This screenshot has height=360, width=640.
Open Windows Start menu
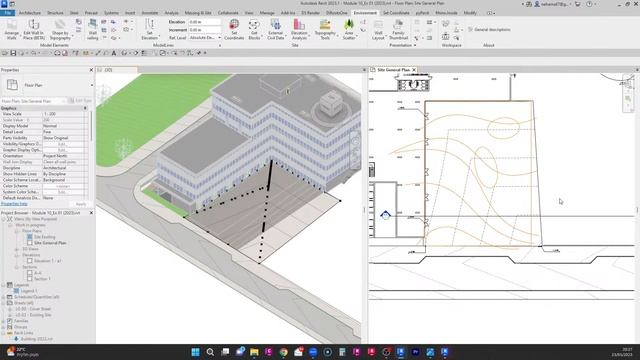point(196,352)
